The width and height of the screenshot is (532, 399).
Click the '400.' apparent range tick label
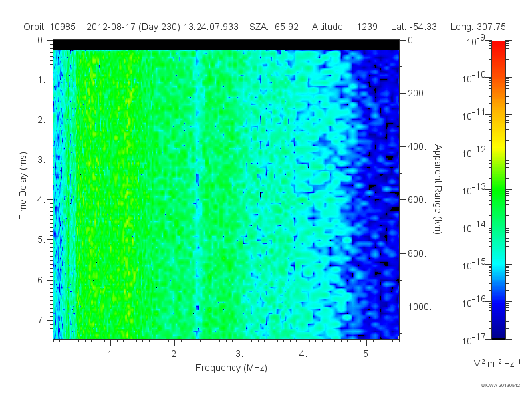coord(417,146)
